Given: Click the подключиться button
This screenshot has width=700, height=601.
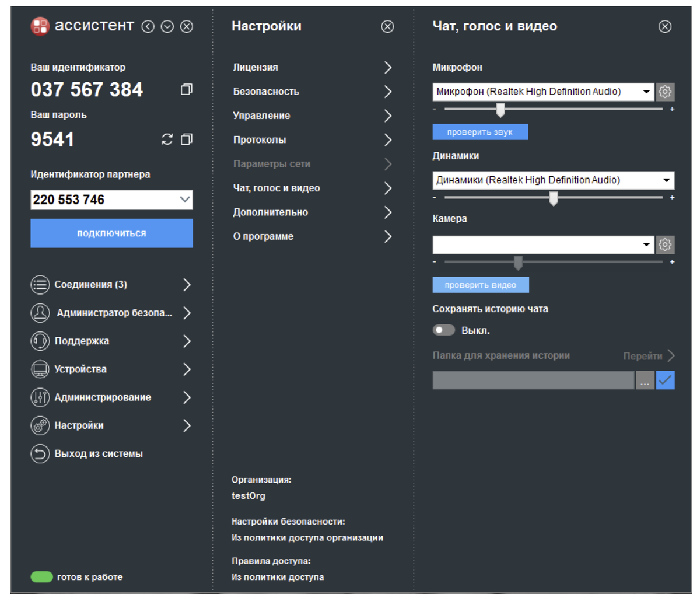Looking at the screenshot, I should (111, 233).
